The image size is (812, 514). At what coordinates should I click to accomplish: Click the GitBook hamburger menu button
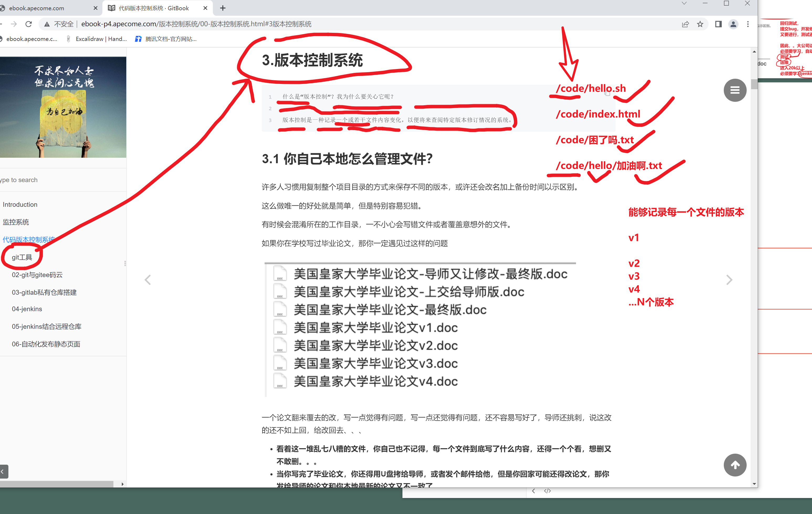735,90
